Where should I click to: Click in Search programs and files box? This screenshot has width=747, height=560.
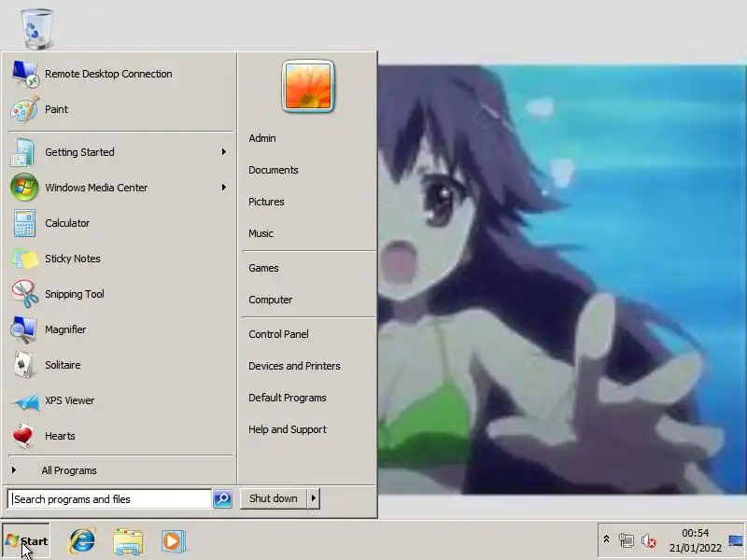[109, 499]
